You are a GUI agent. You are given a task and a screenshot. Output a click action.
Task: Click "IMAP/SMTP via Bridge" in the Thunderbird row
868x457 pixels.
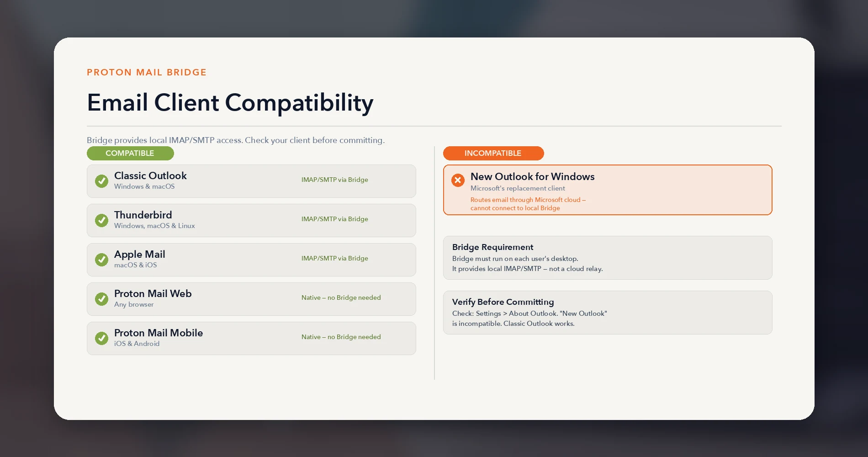[x=334, y=219]
